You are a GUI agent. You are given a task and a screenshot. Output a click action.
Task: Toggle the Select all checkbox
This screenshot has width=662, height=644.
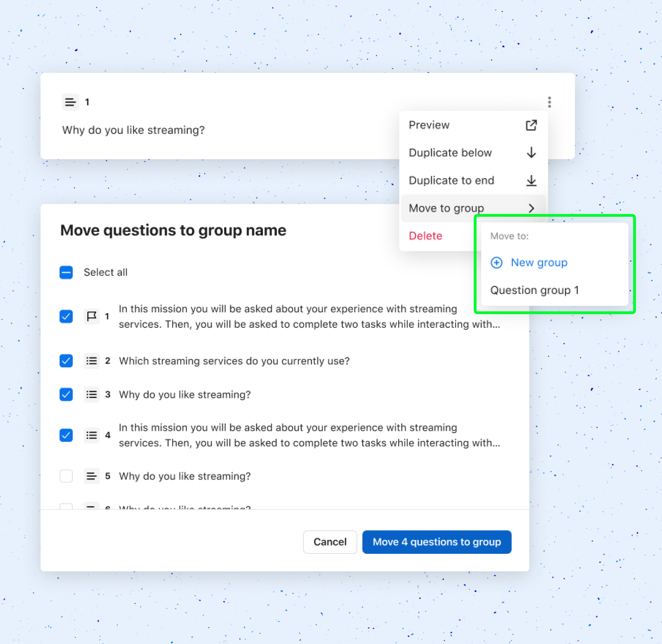(66, 272)
